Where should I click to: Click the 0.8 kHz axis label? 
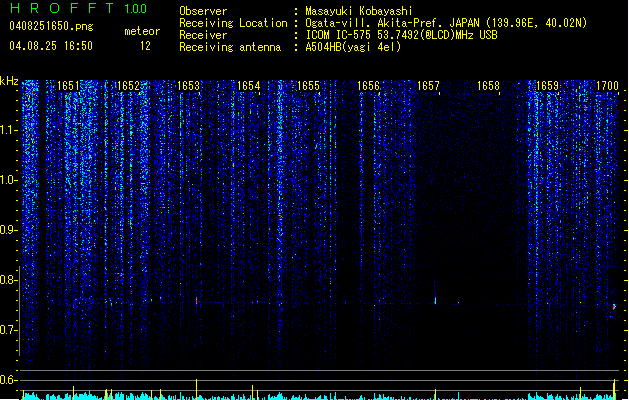point(8,280)
